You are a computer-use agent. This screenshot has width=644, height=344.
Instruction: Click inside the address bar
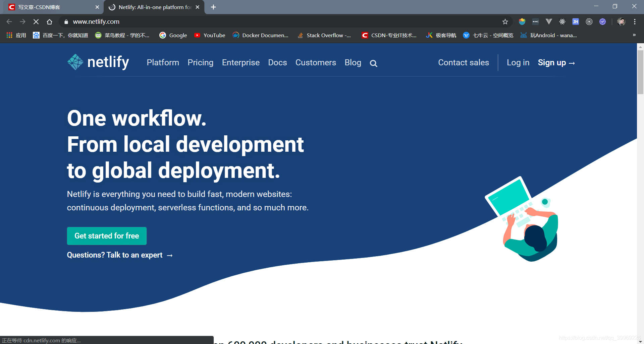201,21
